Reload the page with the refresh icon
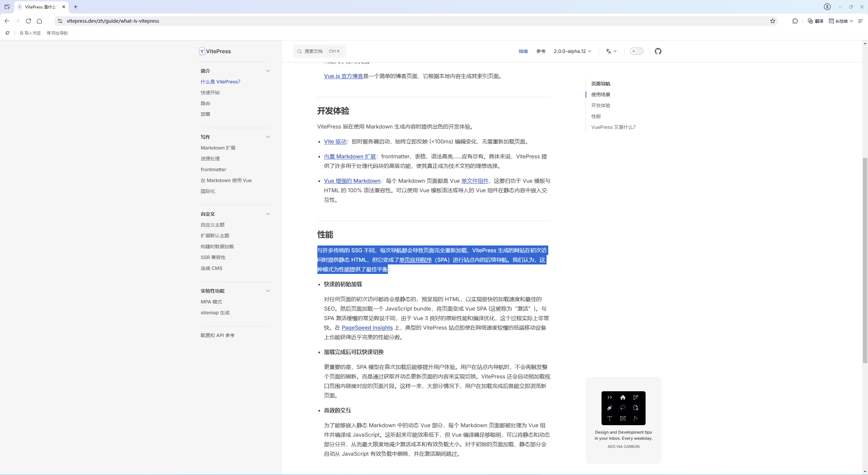Viewport: 868px width, 475px height. click(x=28, y=21)
